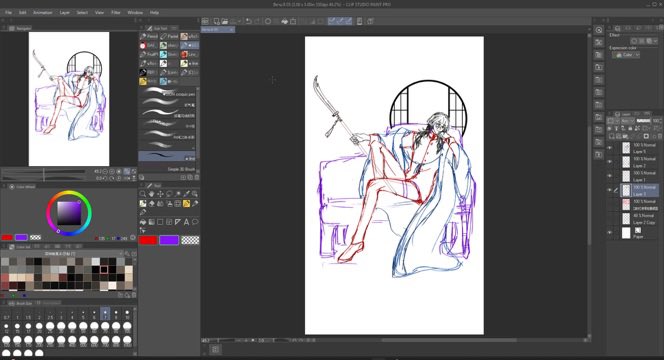Select the purple sub color swatch
The height and width of the screenshot is (360, 664).
click(169, 240)
